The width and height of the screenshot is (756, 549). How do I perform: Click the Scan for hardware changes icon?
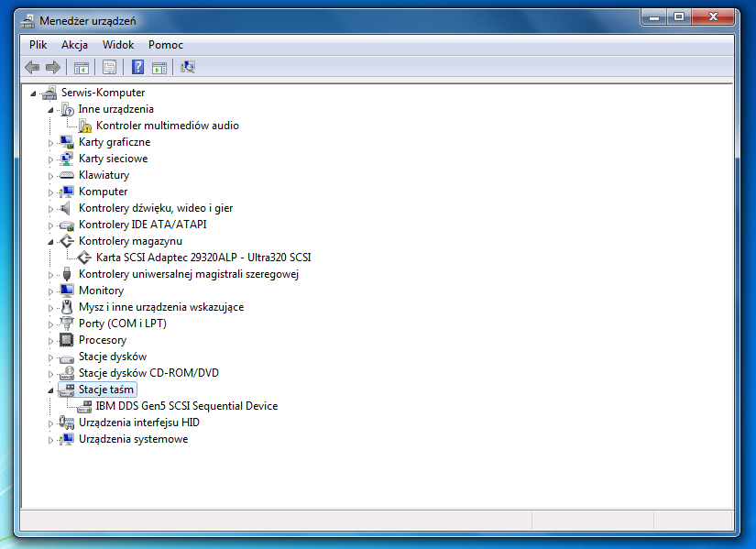[x=188, y=67]
